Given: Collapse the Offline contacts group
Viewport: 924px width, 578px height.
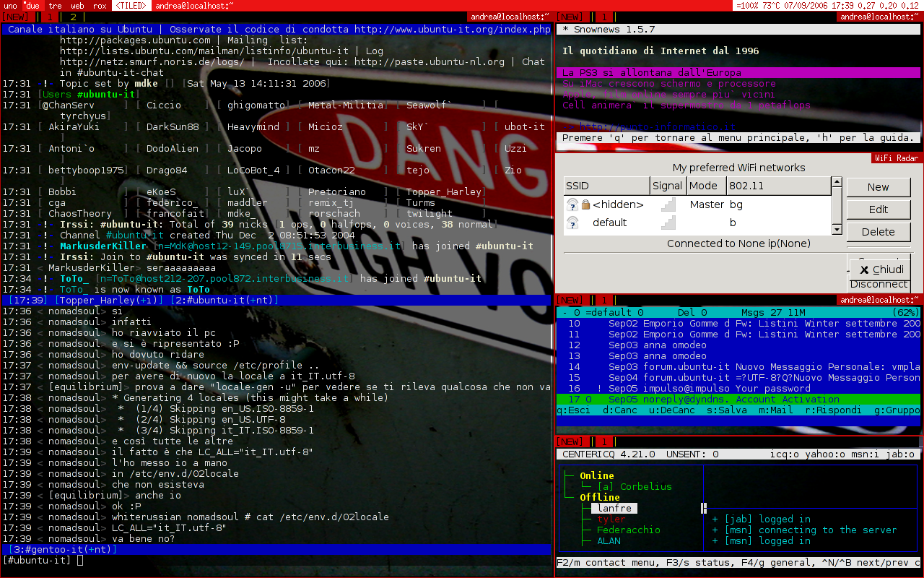Looking at the screenshot, I should coord(599,497).
